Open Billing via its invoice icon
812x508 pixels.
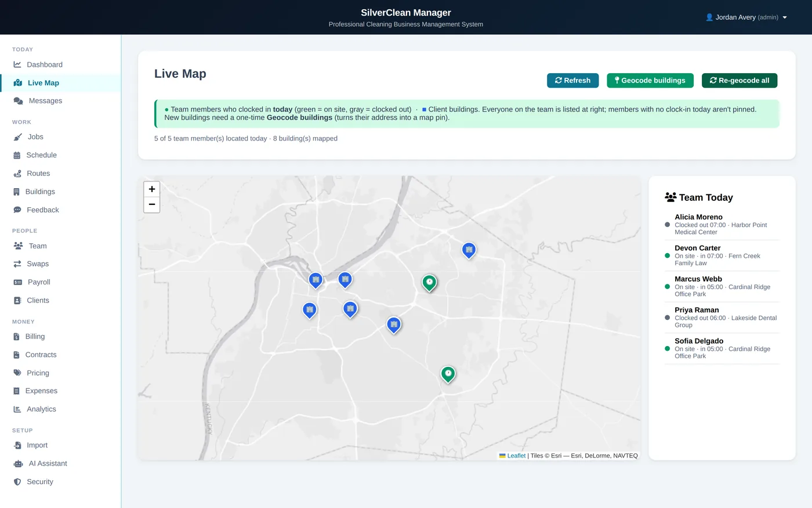tap(16, 337)
